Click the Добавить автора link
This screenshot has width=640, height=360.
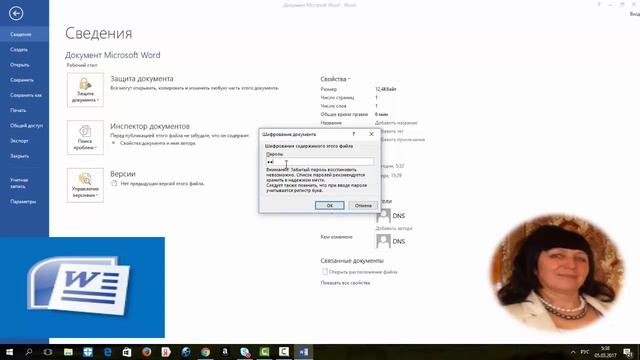[394, 229]
